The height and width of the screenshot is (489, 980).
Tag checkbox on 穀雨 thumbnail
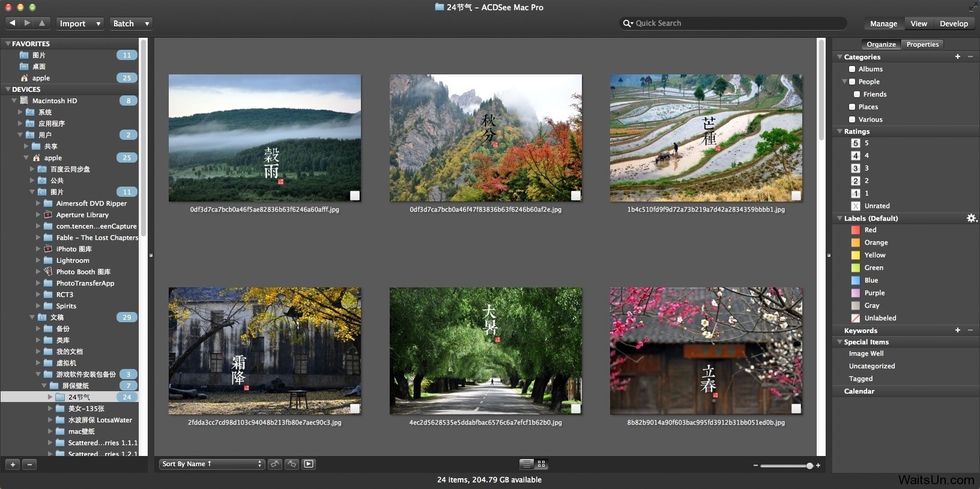tap(355, 196)
